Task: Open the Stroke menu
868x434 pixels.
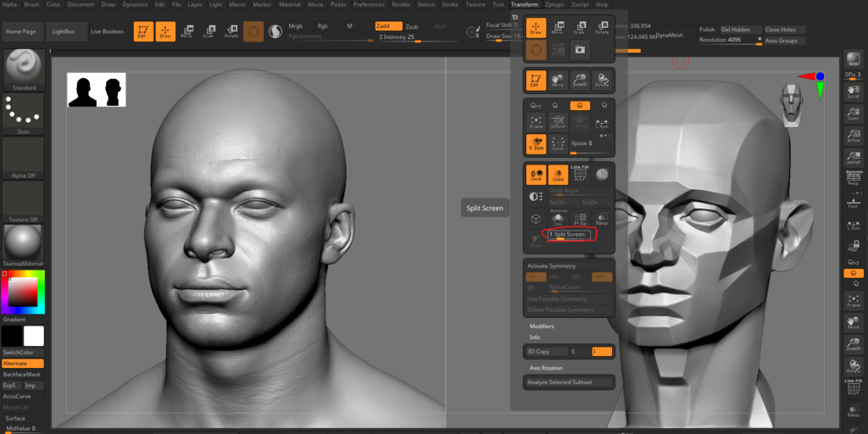Action: coord(449,4)
